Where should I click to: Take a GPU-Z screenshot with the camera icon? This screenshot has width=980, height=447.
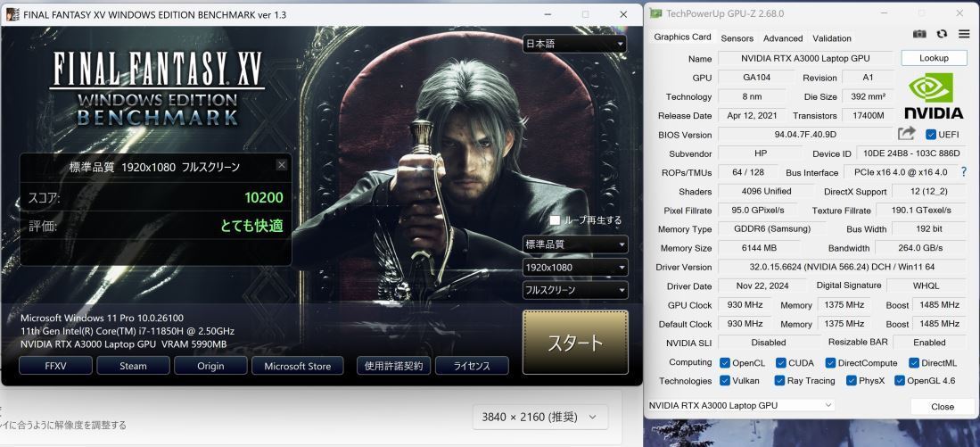pyautogui.click(x=918, y=34)
